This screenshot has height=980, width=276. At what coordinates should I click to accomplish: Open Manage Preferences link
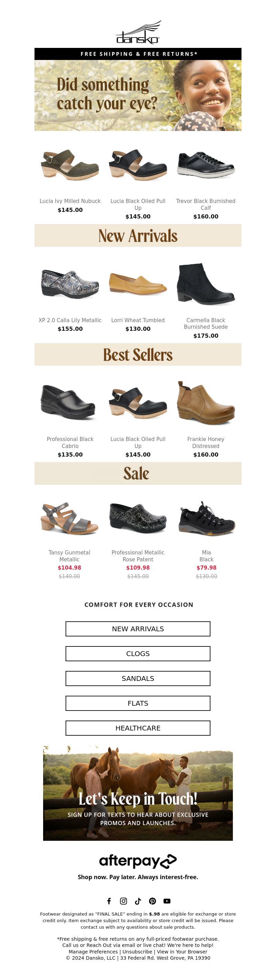tap(93, 951)
